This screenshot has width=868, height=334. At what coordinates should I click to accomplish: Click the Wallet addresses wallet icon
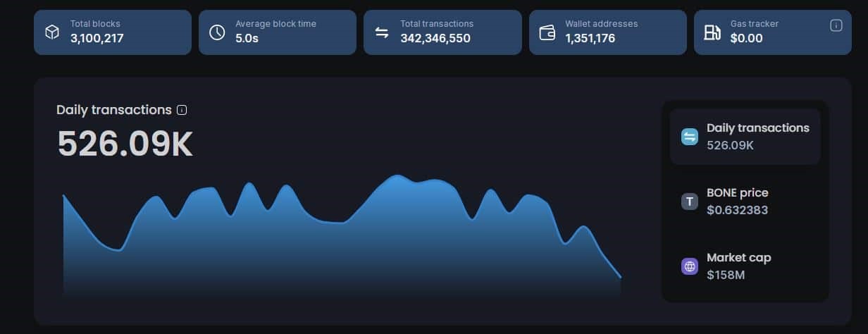coord(547,32)
